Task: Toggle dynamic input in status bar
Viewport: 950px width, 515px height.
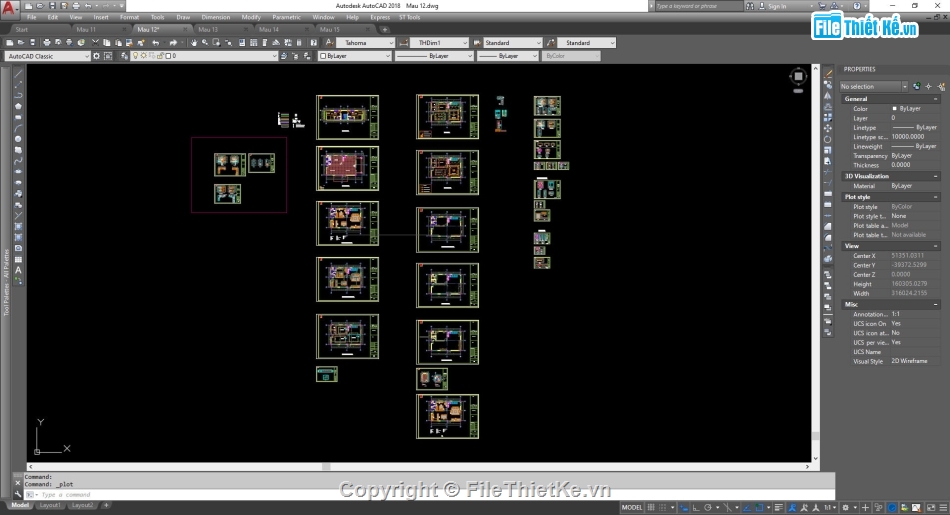Action: click(684, 507)
